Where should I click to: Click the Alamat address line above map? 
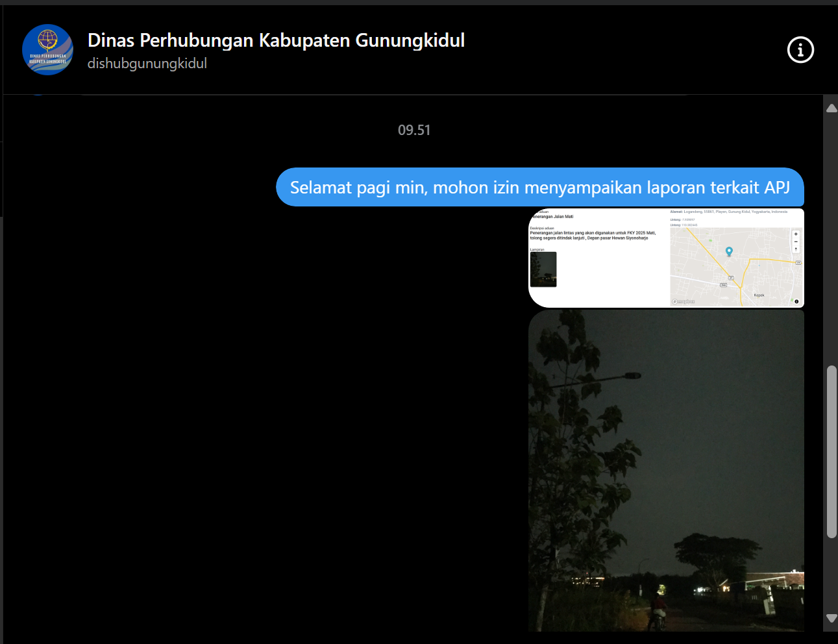(x=728, y=212)
